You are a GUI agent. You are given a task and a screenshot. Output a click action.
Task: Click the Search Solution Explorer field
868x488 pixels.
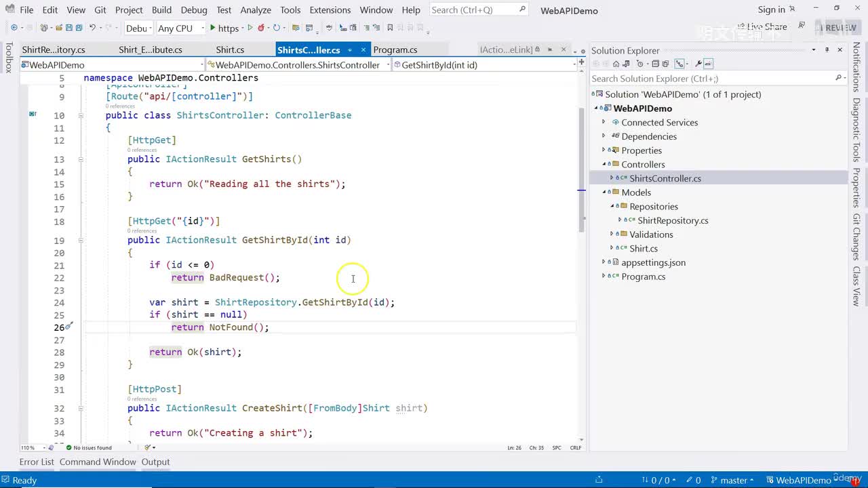pos(712,79)
